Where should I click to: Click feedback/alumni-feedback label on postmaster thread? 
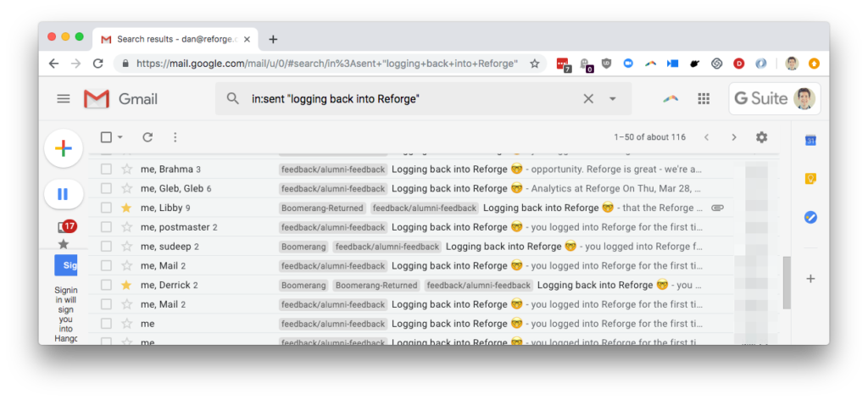tap(332, 227)
